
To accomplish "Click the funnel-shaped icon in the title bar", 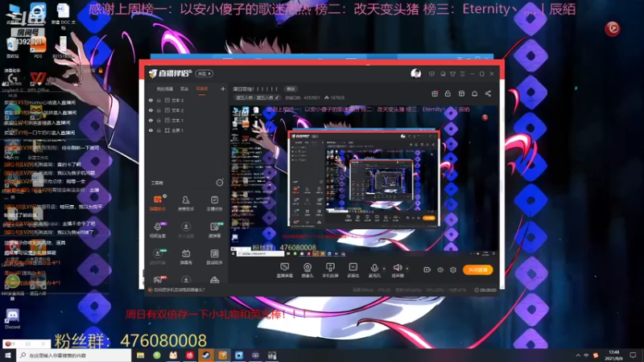I will pyautogui.click(x=452, y=74).
